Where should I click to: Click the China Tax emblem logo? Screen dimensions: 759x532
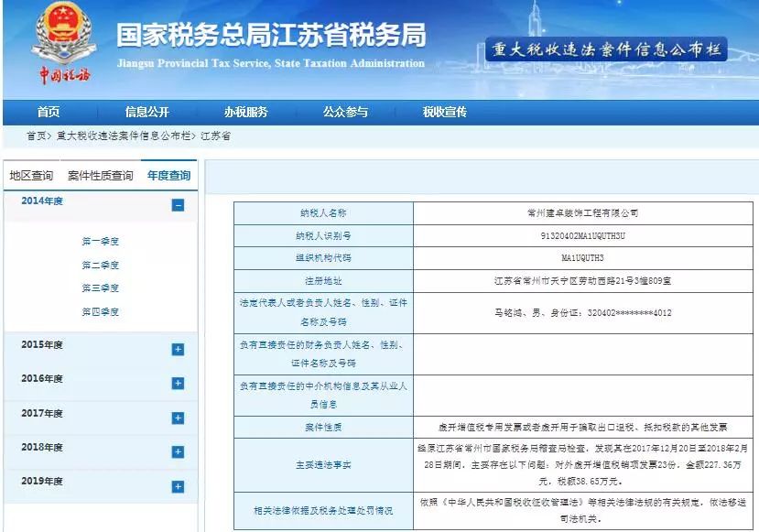[x=64, y=44]
